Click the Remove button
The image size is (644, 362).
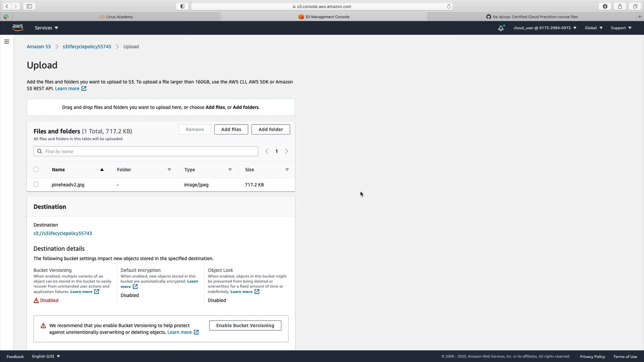[x=195, y=130]
